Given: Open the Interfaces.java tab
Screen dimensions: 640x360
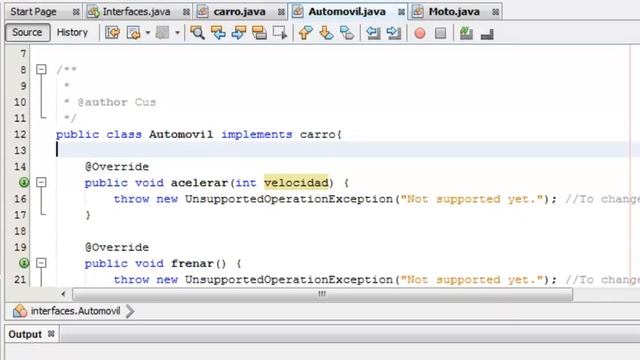Looking at the screenshot, I should point(136,12).
